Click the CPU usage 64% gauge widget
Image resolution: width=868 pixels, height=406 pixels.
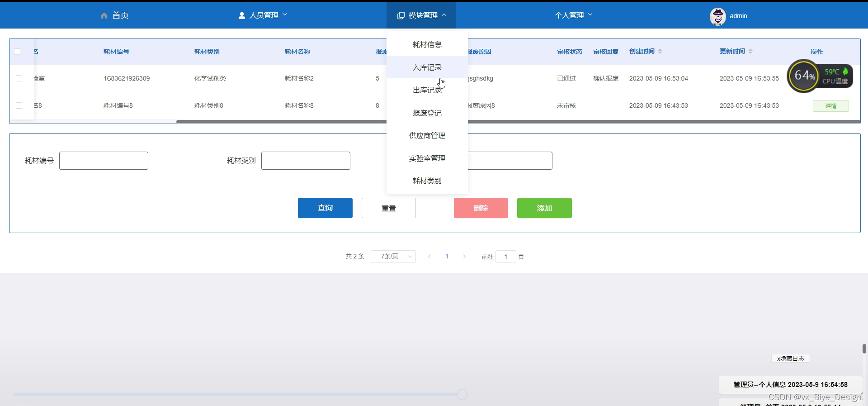coord(804,76)
